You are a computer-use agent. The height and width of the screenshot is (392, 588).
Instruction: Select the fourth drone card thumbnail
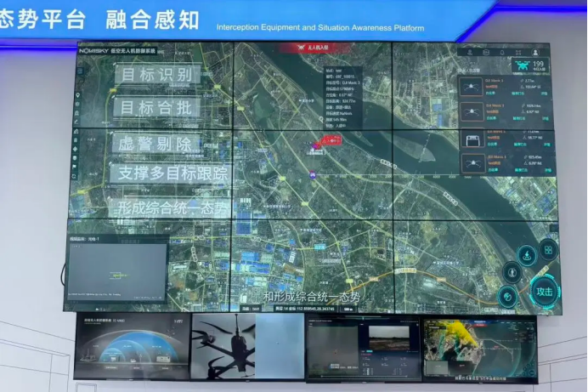pos(473,163)
